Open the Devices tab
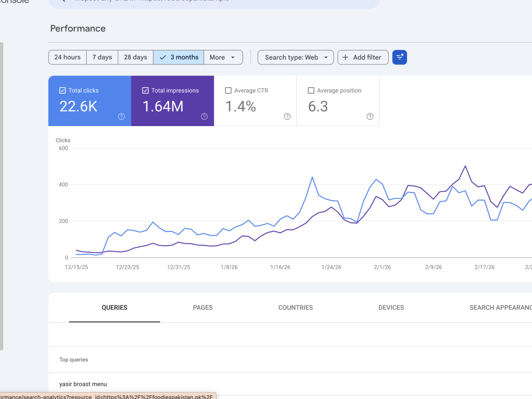The width and height of the screenshot is (532, 399). click(391, 307)
